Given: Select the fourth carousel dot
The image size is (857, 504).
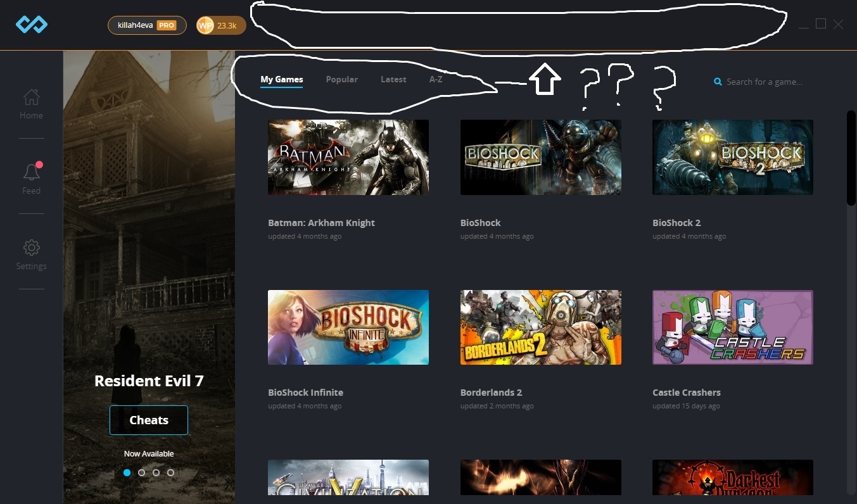Looking at the screenshot, I should point(170,472).
